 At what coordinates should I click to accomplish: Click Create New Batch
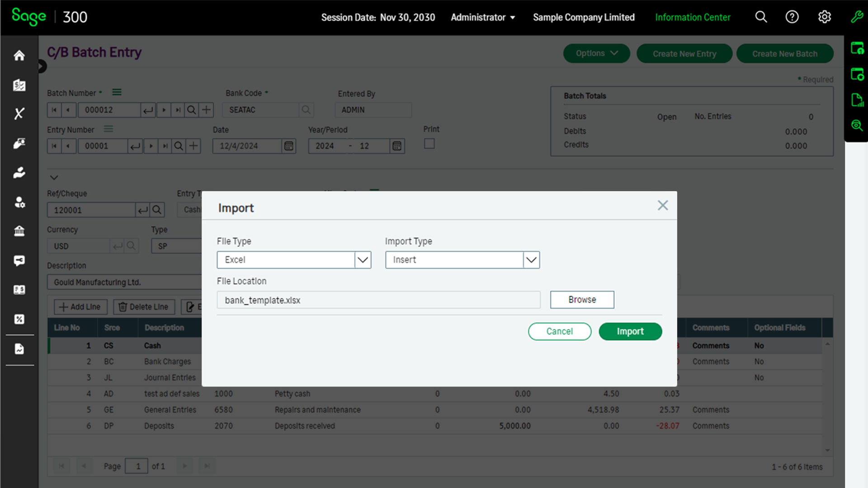point(785,53)
